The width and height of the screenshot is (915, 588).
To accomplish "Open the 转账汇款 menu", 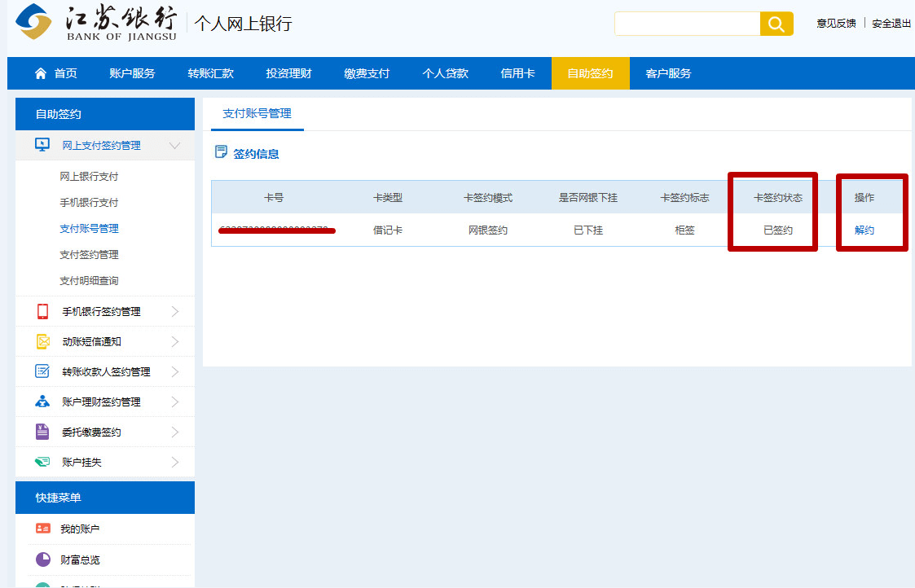I will (x=210, y=73).
